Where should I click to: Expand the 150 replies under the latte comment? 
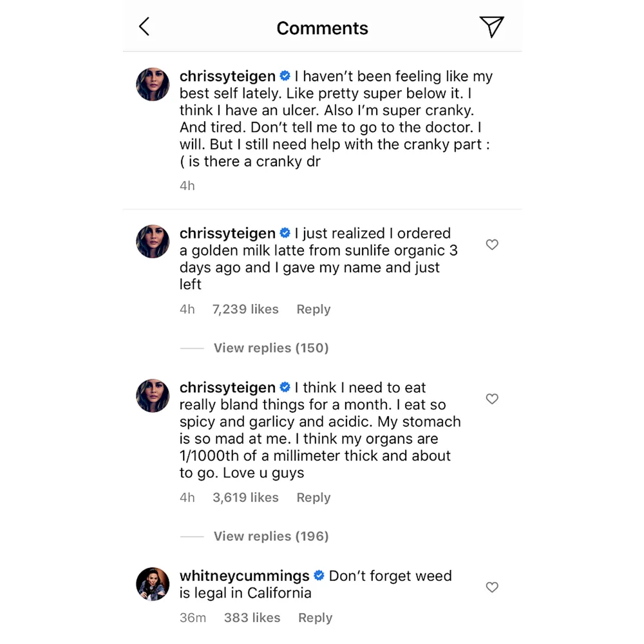(270, 348)
